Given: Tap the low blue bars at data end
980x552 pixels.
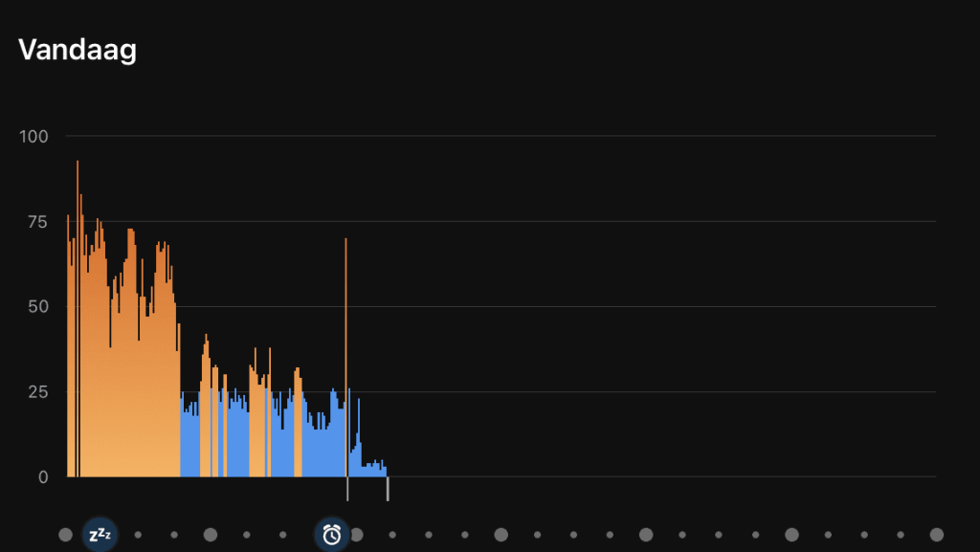Looking at the screenshot, I should (373, 470).
